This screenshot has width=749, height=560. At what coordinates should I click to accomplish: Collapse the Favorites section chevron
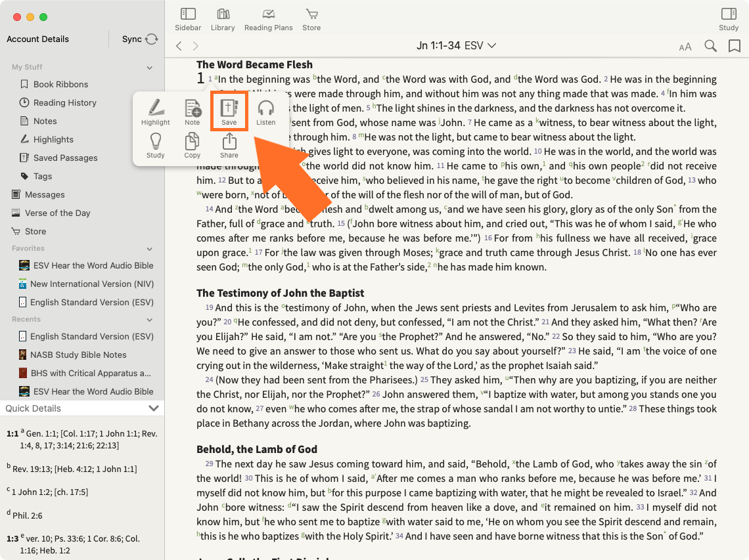click(x=150, y=249)
